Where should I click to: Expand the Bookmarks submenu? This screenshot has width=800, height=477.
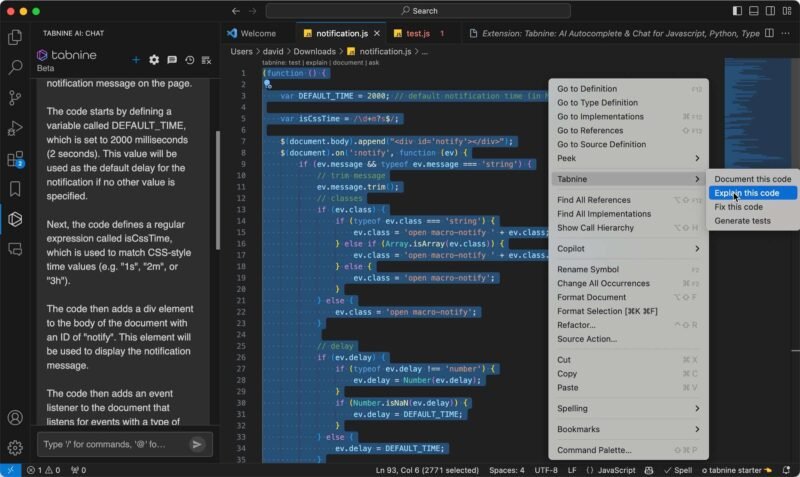click(628, 429)
